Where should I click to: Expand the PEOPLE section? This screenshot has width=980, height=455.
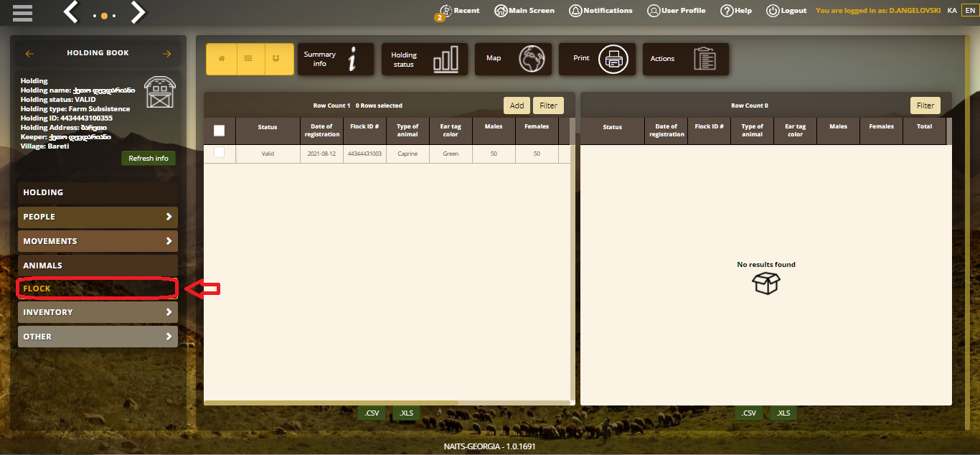[98, 217]
